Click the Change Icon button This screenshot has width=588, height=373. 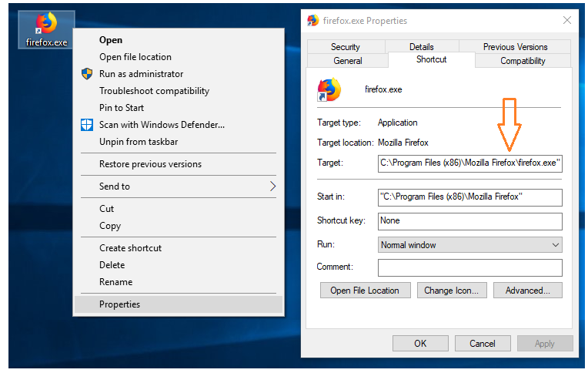tap(452, 291)
